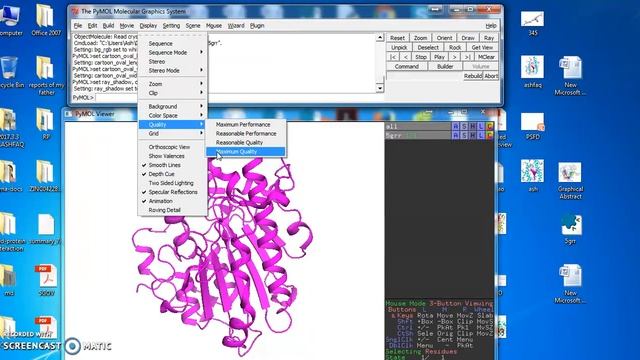
Task: Open the 5grr file icon on desktop
Action: (x=570, y=228)
